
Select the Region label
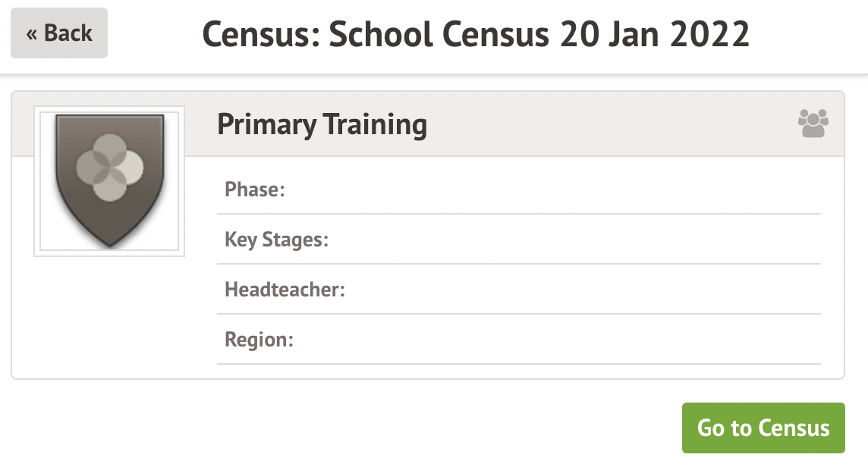click(x=259, y=340)
